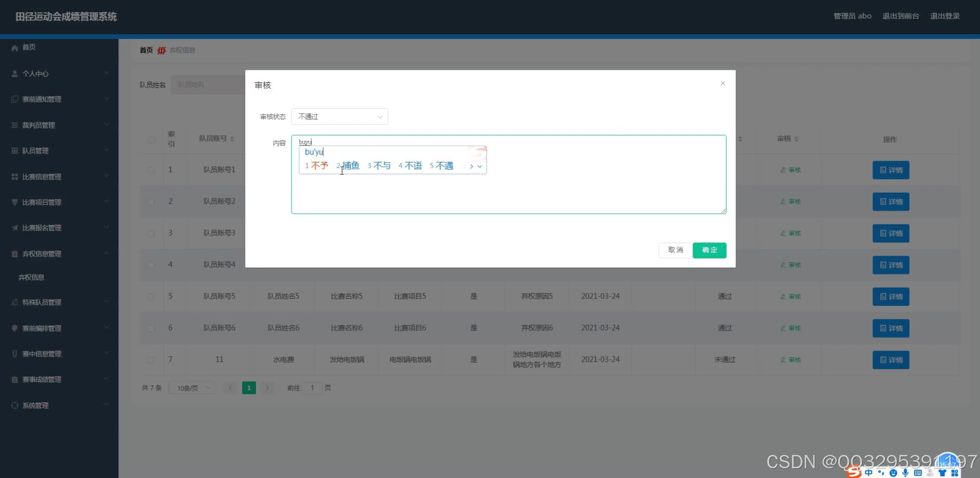The height and width of the screenshot is (478, 980).
Task: Go to next IME candidate page arrow
Action: point(471,166)
